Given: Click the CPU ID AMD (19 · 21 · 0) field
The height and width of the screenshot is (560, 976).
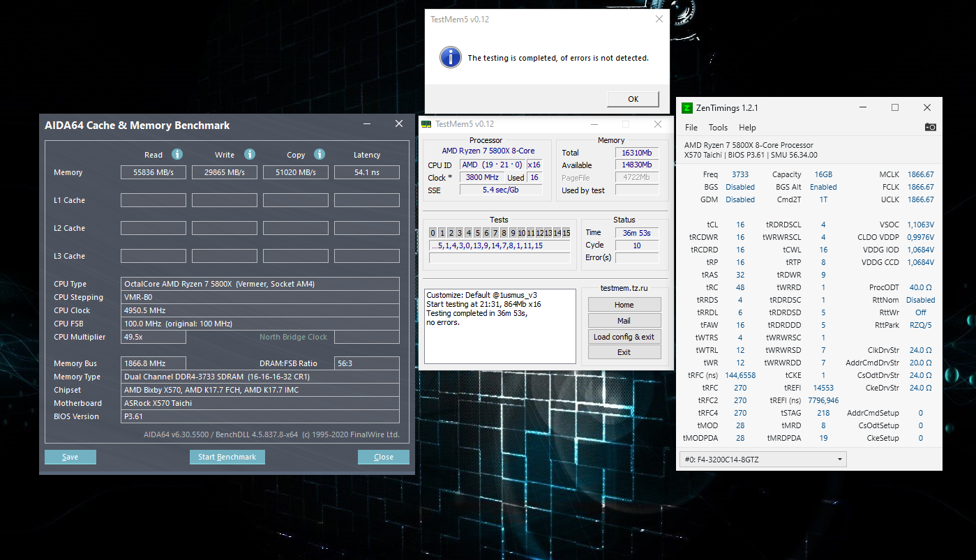Looking at the screenshot, I should (492, 165).
